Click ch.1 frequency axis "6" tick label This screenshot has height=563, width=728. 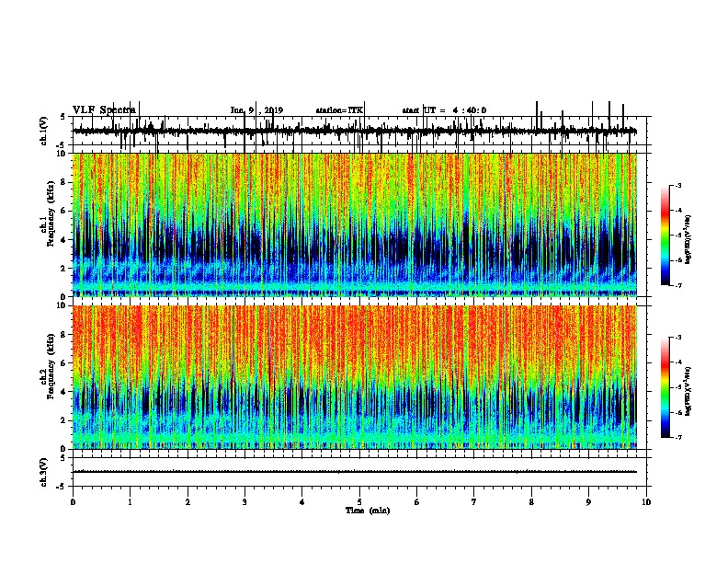[64, 211]
